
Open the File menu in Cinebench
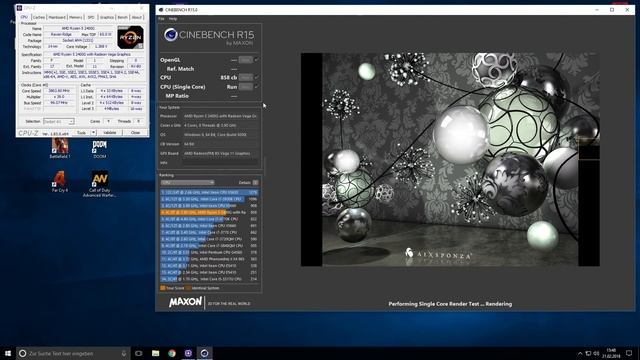point(161,19)
